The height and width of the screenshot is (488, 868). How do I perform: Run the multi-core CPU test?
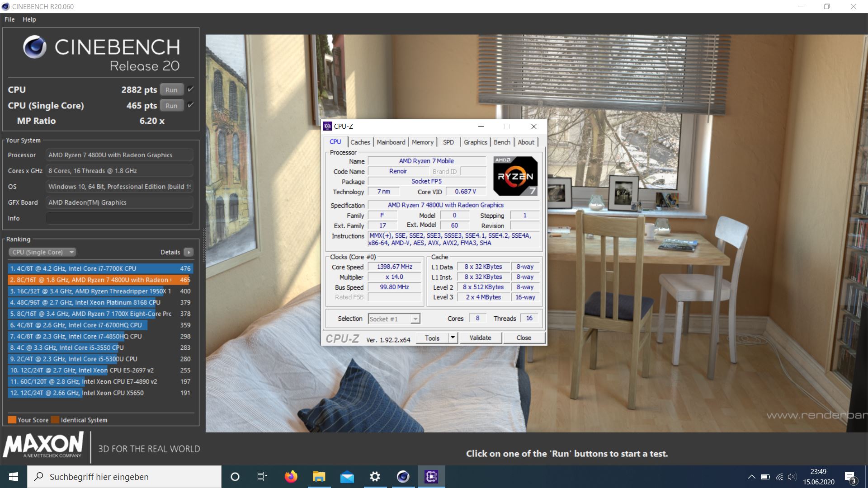[x=171, y=89]
